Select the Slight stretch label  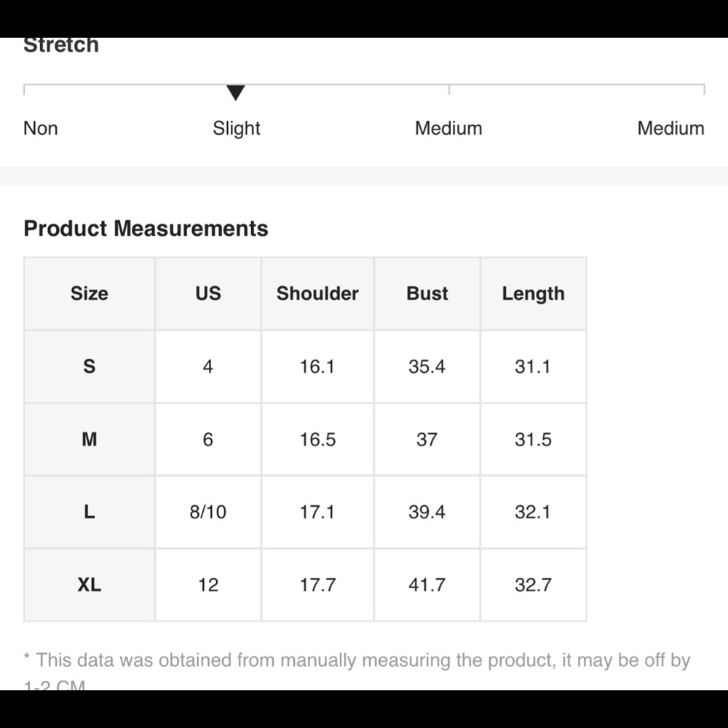tap(237, 128)
